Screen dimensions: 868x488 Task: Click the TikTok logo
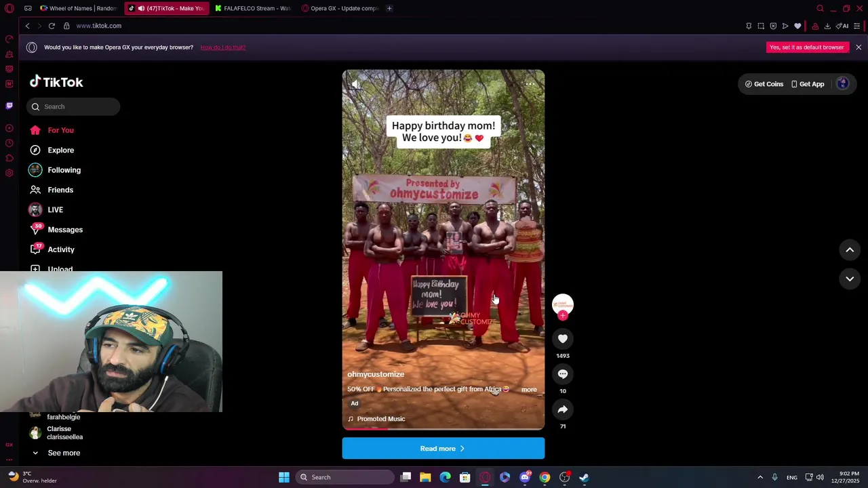pyautogui.click(x=56, y=82)
